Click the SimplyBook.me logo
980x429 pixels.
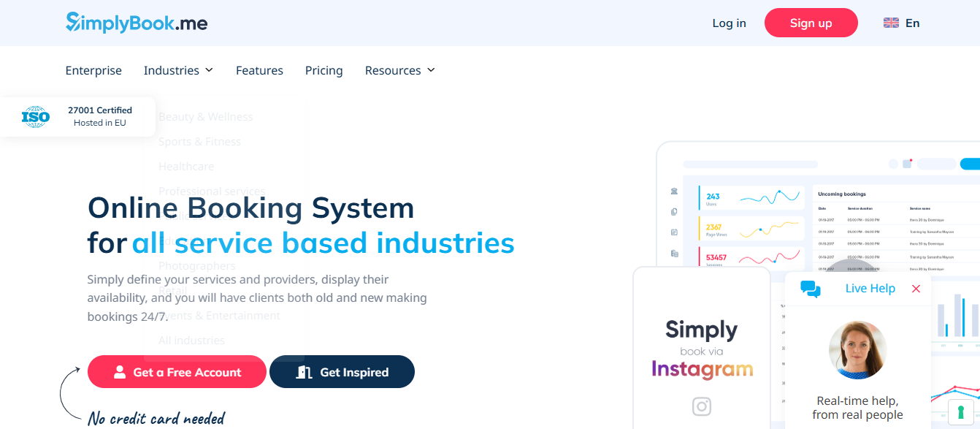[136, 22]
